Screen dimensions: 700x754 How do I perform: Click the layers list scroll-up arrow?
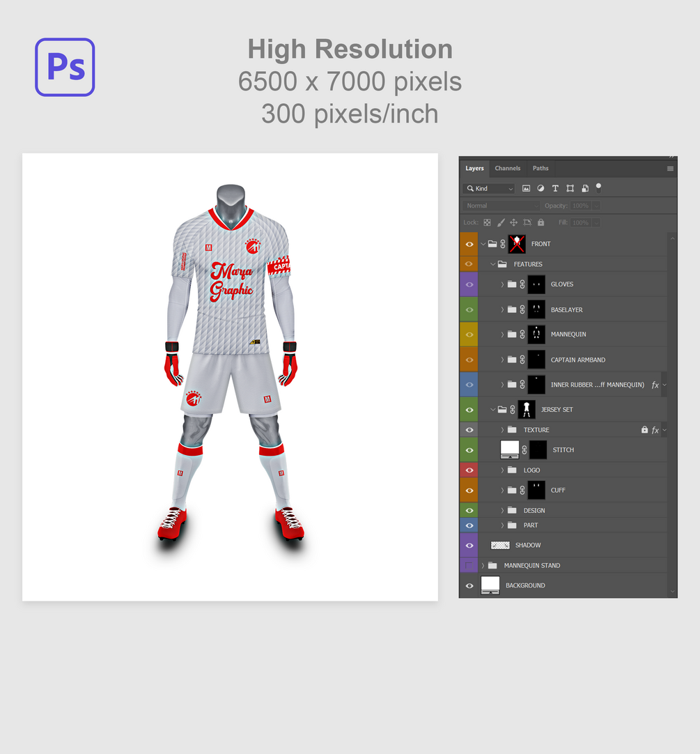(673, 238)
